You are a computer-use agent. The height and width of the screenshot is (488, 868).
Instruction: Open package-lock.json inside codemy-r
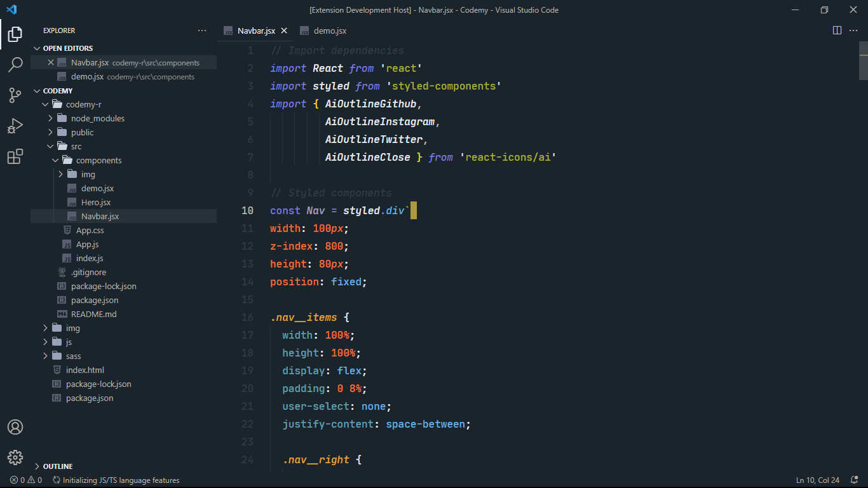click(123, 286)
